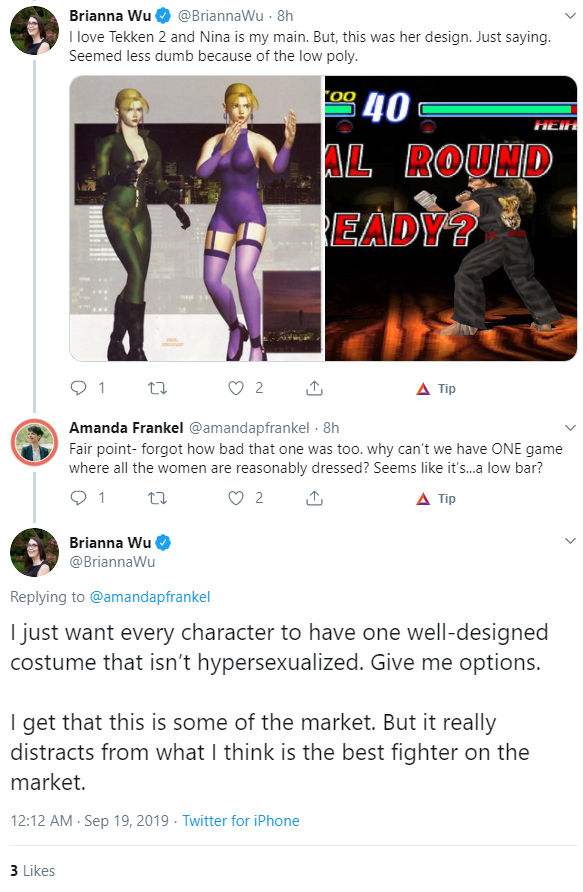
Task: Open Amanda Frankel's profile avatar
Action: (x=35, y=443)
